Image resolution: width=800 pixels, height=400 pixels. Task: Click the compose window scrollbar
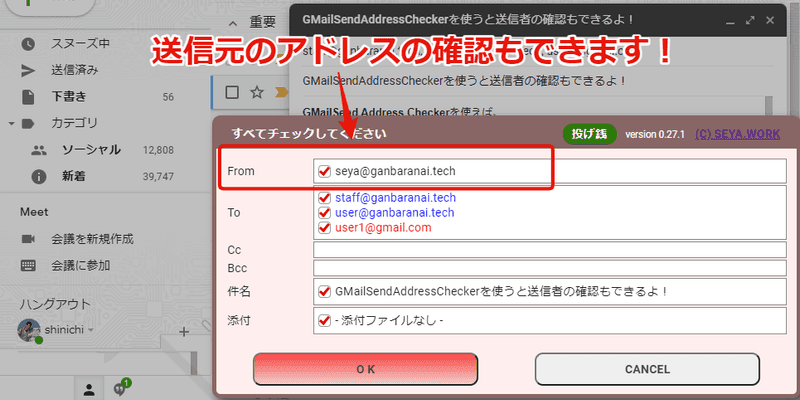[769, 107]
